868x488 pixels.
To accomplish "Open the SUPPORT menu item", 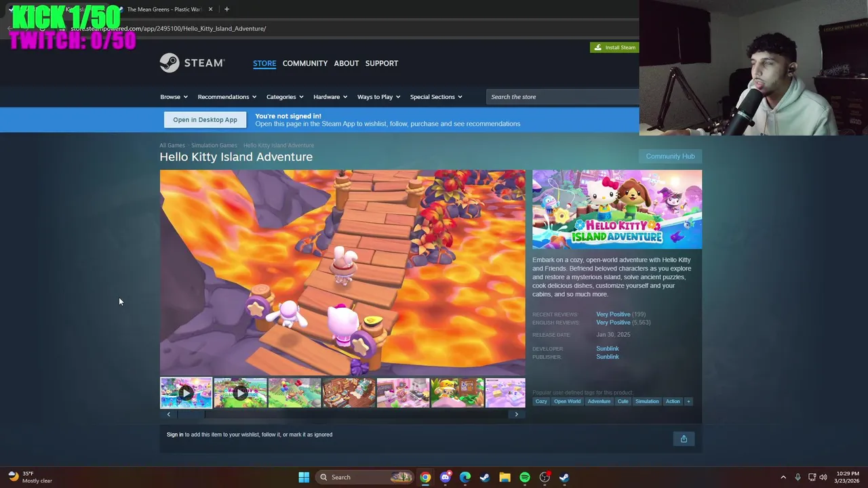I will 382,63.
